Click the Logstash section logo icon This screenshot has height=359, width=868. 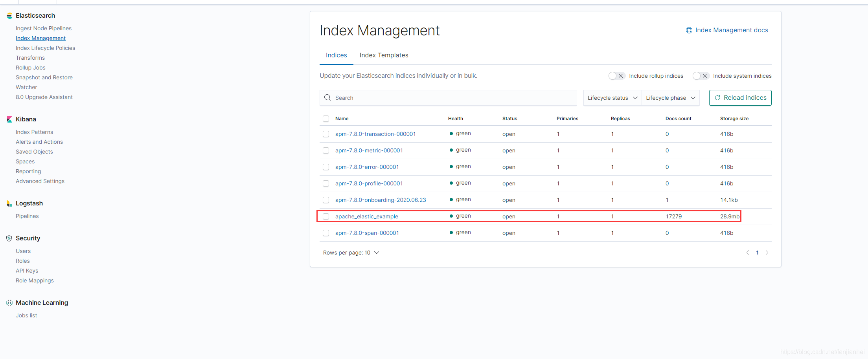9,203
